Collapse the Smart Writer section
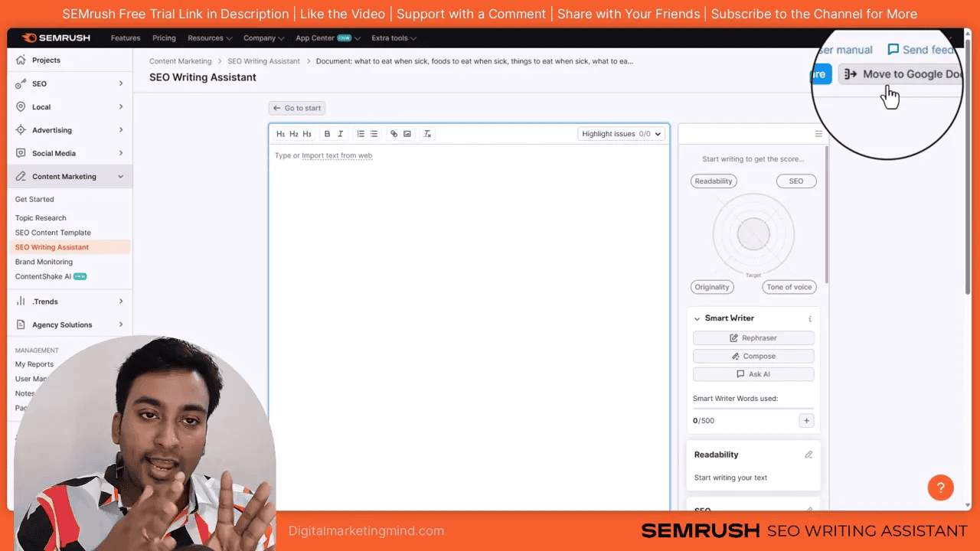The image size is (980, 551). [x=697, y=318]
